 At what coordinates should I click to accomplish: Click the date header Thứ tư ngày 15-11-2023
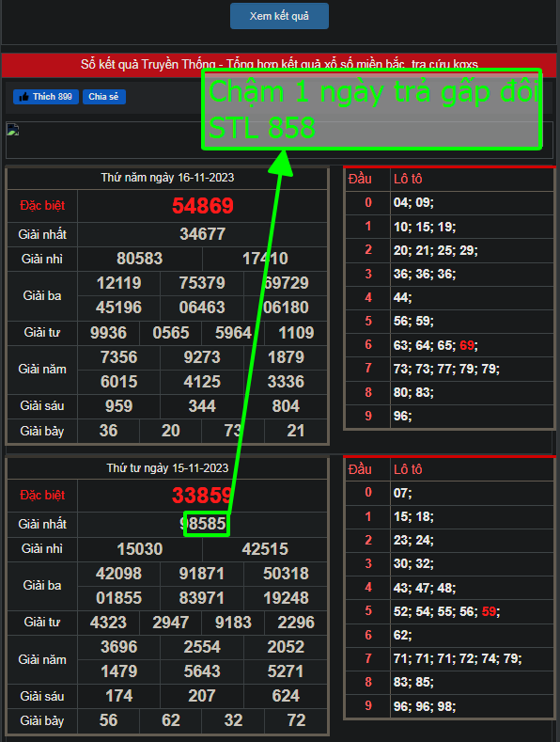tap(167, 468)
